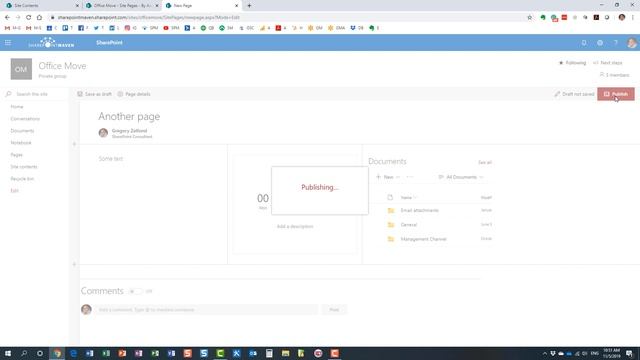This screenshot has width=640, height=360.
Task: Open the members count link
Action: [614, 75]
